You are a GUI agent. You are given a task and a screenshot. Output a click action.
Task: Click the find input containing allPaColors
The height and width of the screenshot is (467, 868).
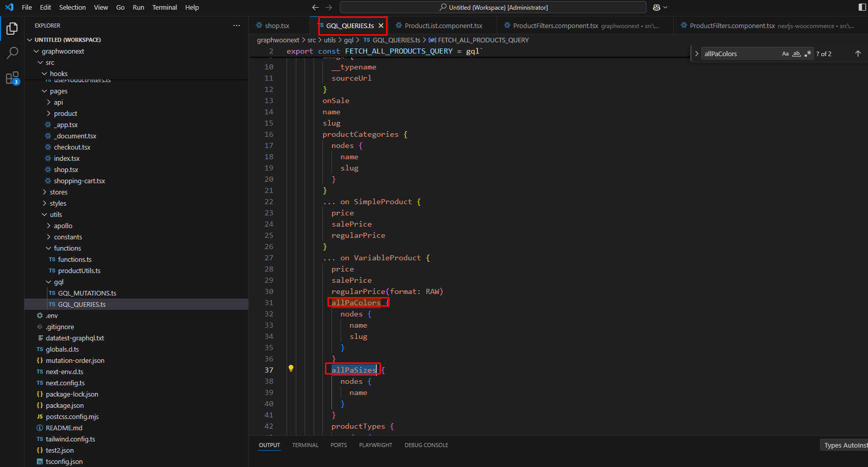tap(739, 54)
